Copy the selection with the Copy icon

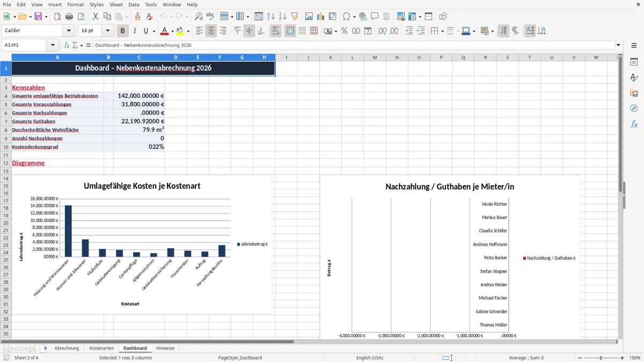coord(107,17)
